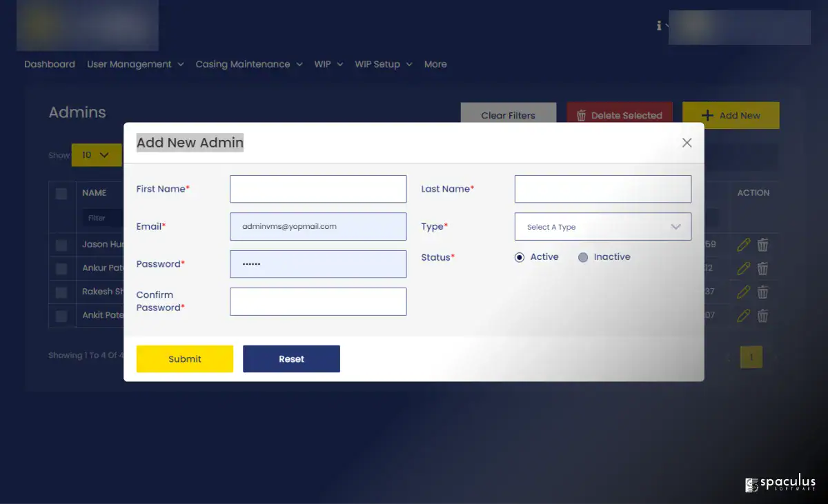Open the WIP menu
The image size is (828, 504).
point(328,64)
